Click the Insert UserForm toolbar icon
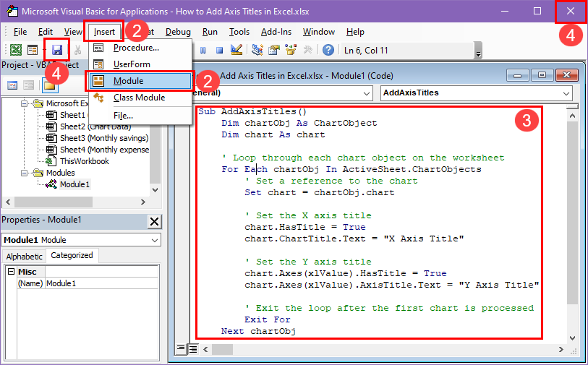Image resolution: width=588 pixels, height=365 pixels. [x=33, y=50]
